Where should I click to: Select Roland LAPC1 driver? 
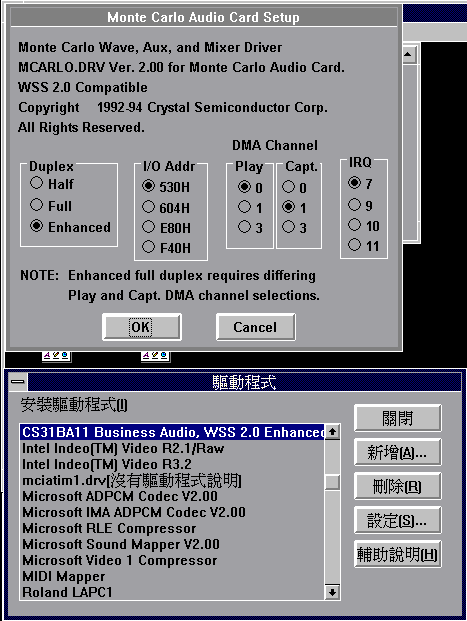click(x=172, y=592)
